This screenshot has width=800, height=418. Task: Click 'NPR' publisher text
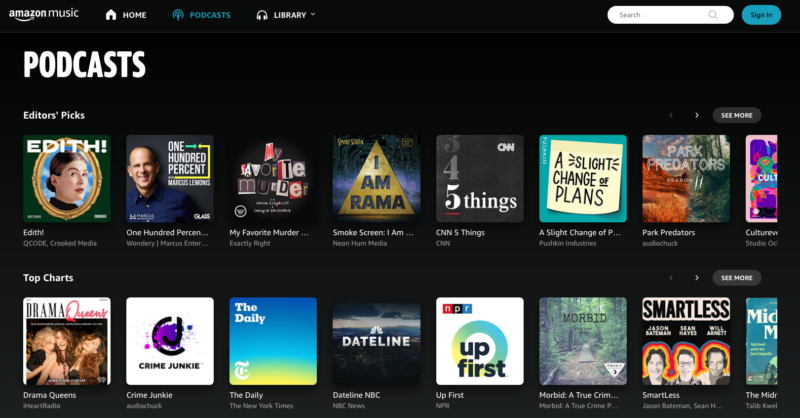pyautogui.click(x=443, y=406)
